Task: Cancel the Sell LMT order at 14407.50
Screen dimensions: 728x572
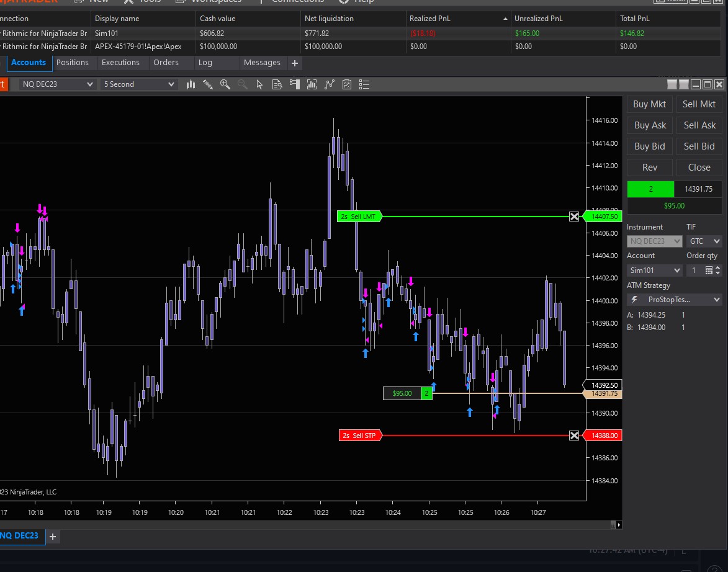Action: point(574,217)
